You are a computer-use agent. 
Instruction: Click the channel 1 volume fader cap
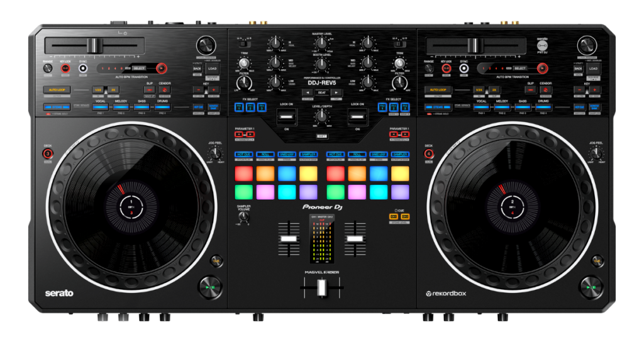tap(289, 239)
